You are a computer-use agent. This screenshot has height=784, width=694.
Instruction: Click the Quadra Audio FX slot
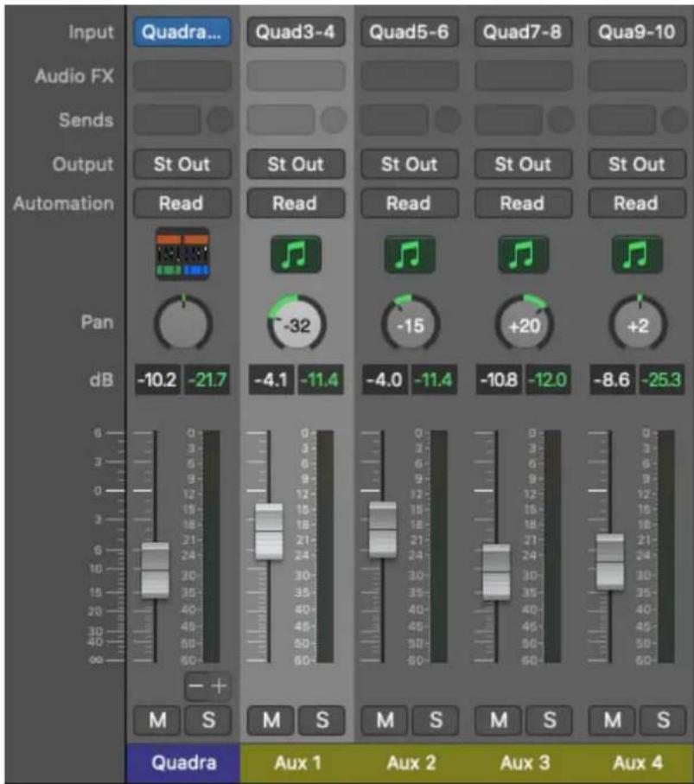pos(182,76)
